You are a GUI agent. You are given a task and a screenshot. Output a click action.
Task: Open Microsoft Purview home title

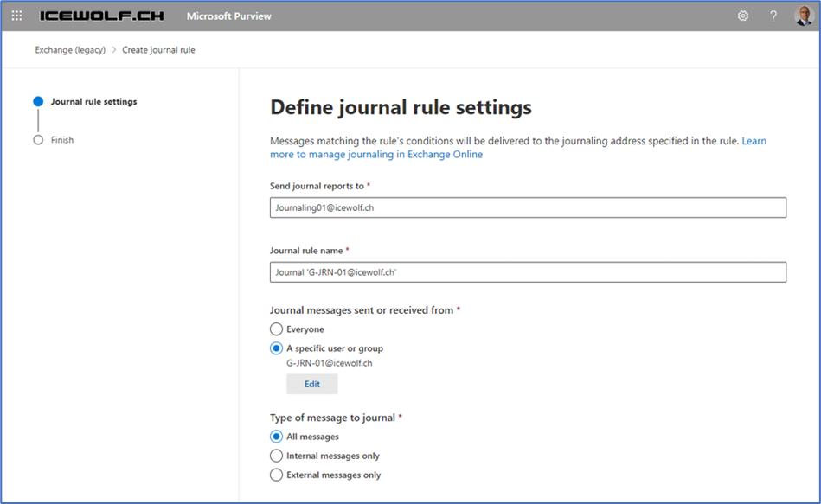coord(228,16)
